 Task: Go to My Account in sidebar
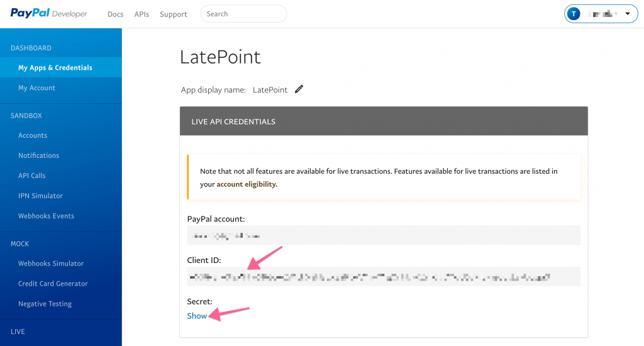point(36,88)
